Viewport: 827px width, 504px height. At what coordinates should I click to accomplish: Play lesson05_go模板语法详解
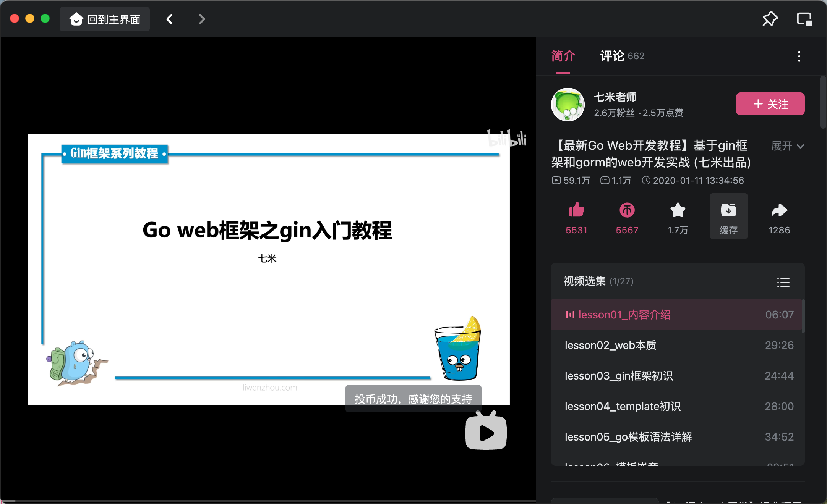[x=676, y=437]
